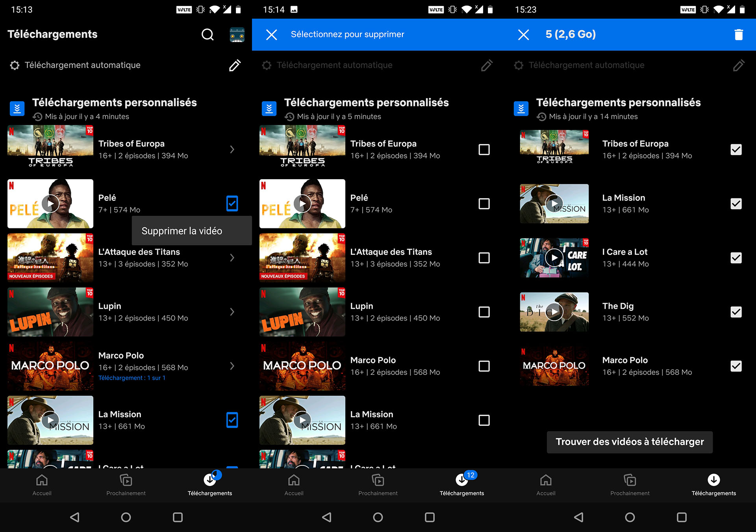The height and width of the screenshot is (532, 756).
Task: Uncheck I Care a Lot in 15:23 screen
Action: point(736,258)
